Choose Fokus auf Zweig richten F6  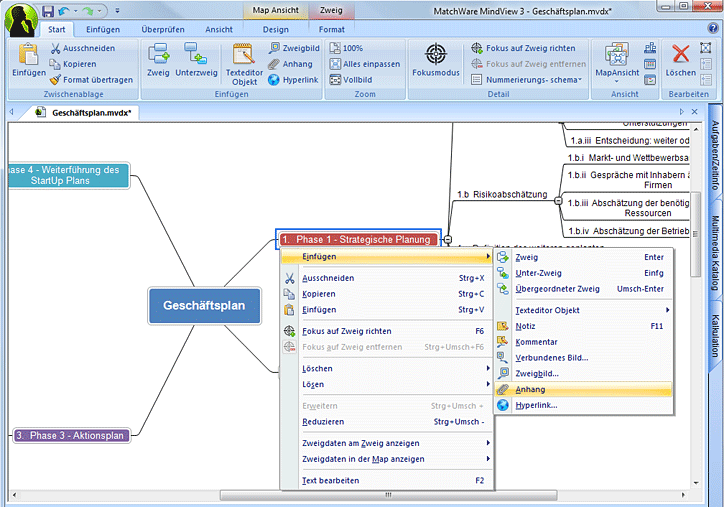coord(387,331)
